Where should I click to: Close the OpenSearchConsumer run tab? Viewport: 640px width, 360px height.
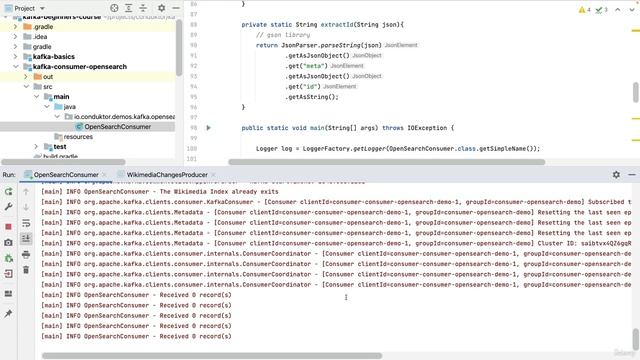[x=105, y=175]
